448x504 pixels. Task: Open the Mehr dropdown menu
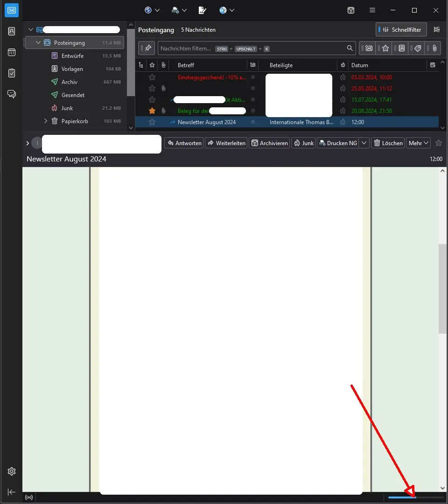pos(418,143)
